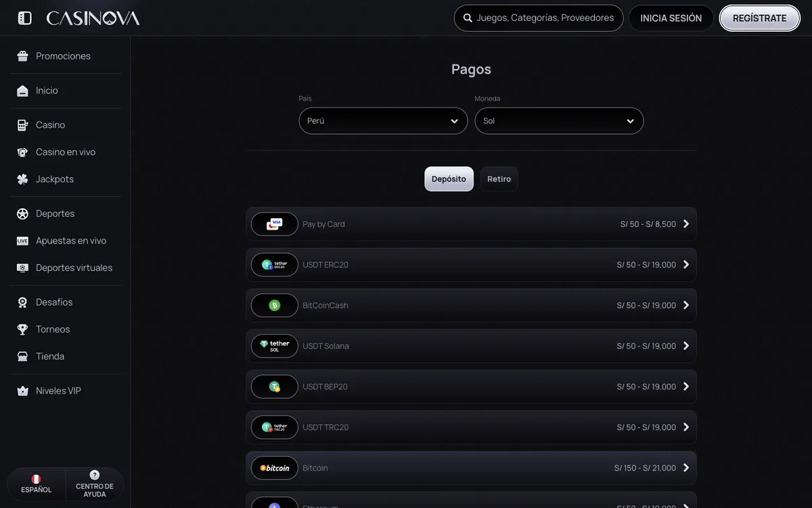Click the USDT BEP20 coin logo

(275, 387)
